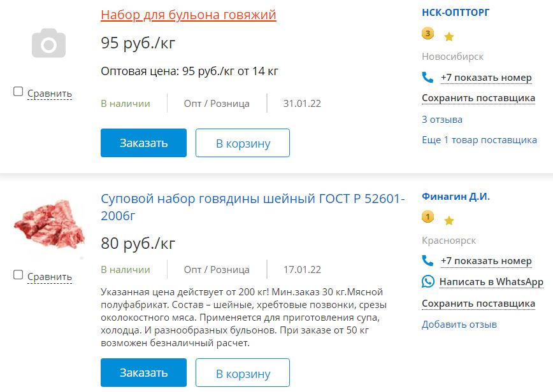
Task: Click Написать в WhatsApp link
Action: pyautogui.click(x=491, y=282)
